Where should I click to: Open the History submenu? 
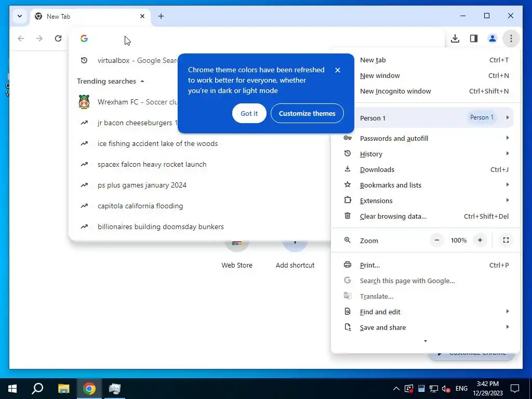(425, 154)
